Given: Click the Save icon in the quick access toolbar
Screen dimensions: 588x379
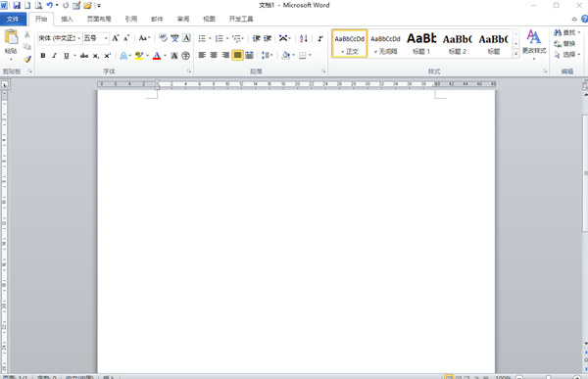Looking at the screenshot, I should tap(17, 5).
